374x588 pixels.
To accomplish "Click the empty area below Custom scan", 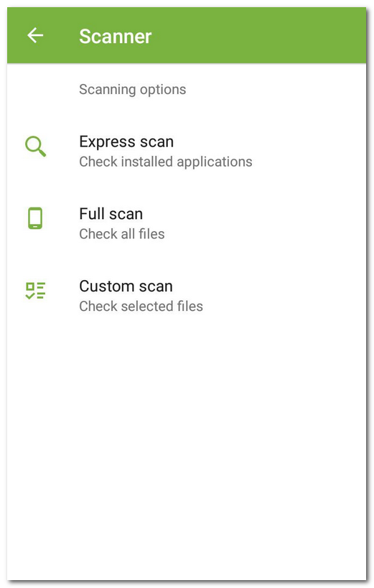I will coord(187,450).
